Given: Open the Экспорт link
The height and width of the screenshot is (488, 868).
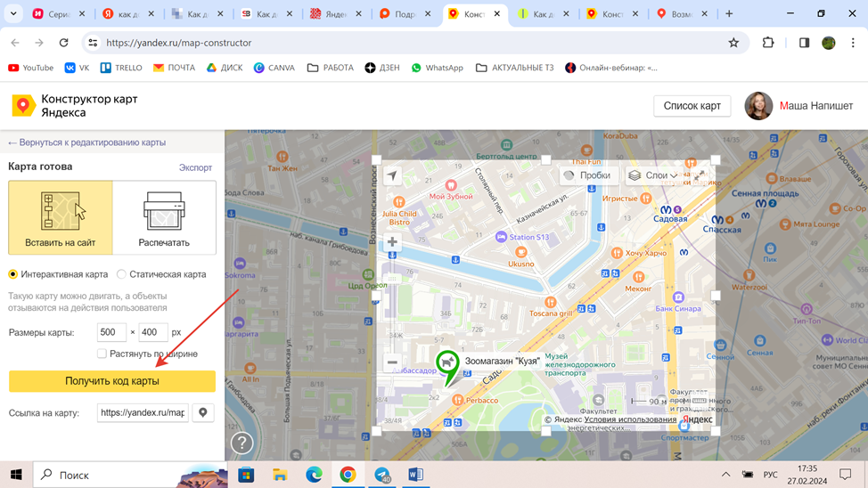Looking at the screenshot, I should [195, 167].
